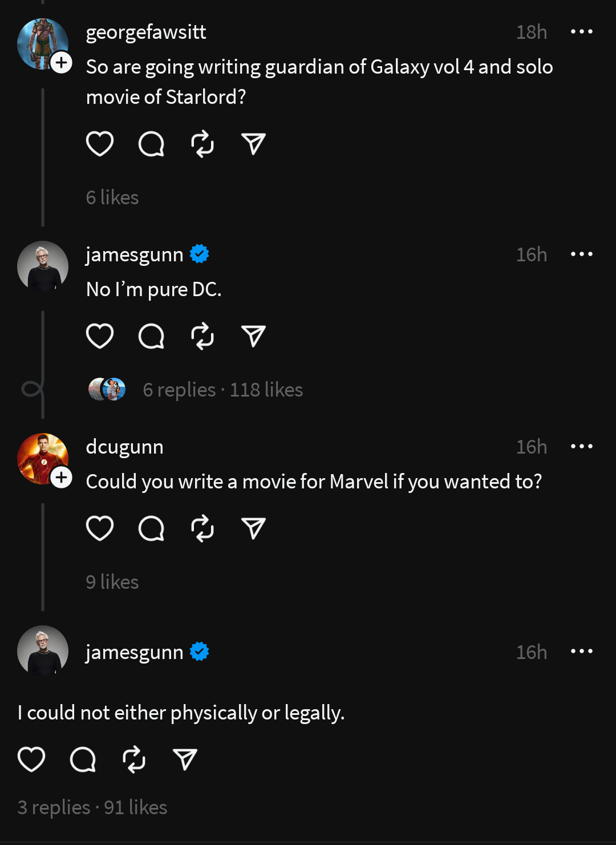Screen dimensions: 616x845
Task: Repost the "No I'm pure DC." reply
Action: pos(202,336)
